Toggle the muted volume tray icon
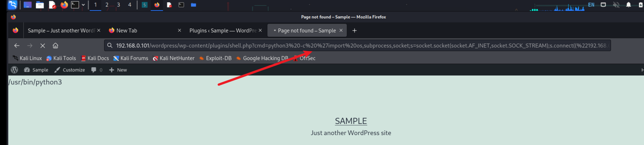644x145 pixels. pos(616,5)
